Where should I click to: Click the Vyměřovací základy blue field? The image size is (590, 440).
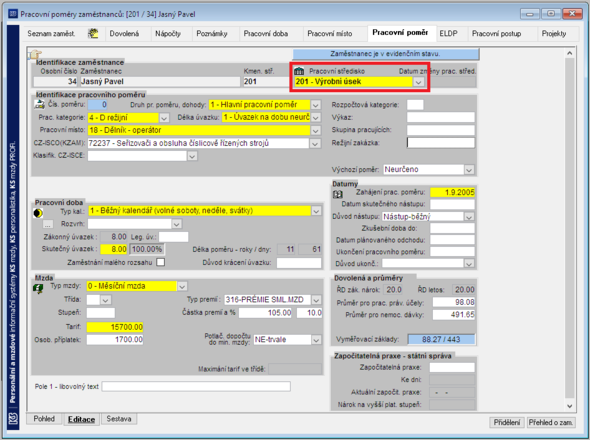click(x=441, y=339)
